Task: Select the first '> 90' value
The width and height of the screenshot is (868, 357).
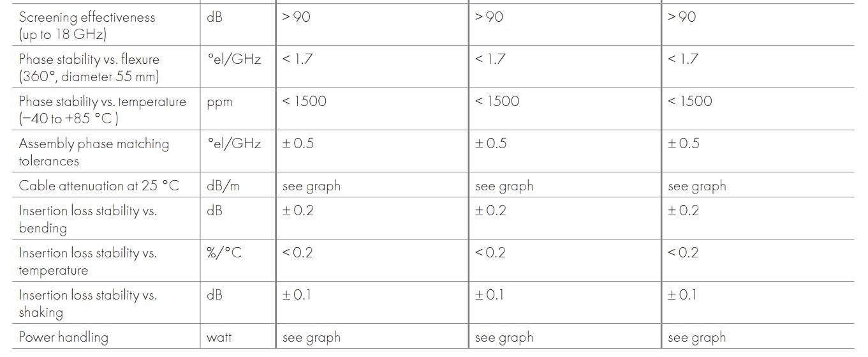Action: (x=297, y=17)
